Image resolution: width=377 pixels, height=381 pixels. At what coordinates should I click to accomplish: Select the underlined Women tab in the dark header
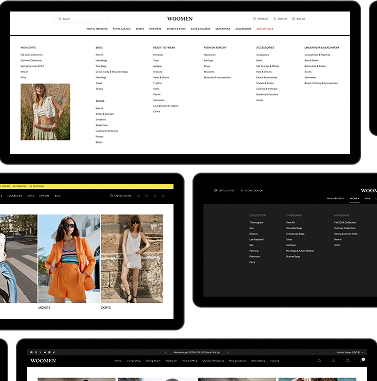[x=354, y=199]
